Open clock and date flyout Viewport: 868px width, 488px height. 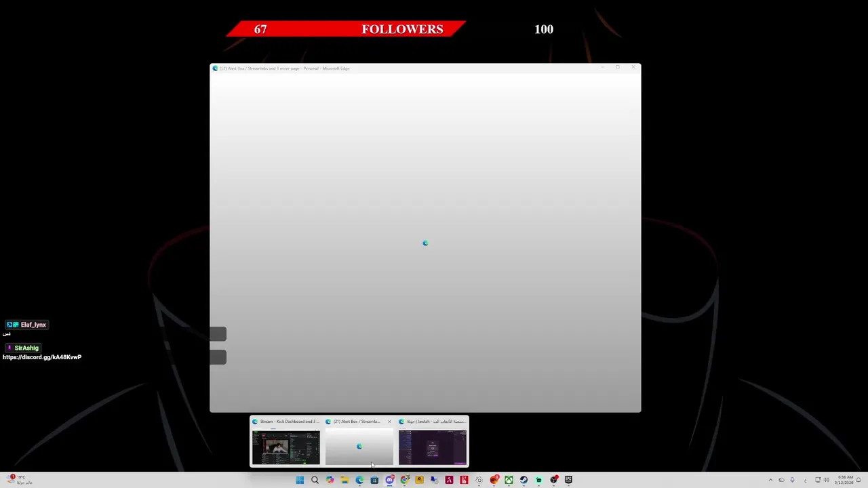pyautogui.click(x=844, y=480)
